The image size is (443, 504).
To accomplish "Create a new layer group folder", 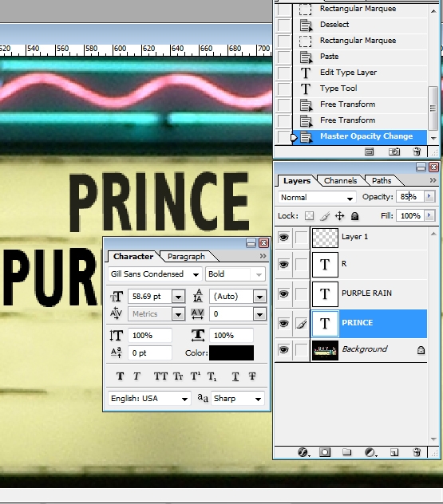I will (x=346, y=452).
